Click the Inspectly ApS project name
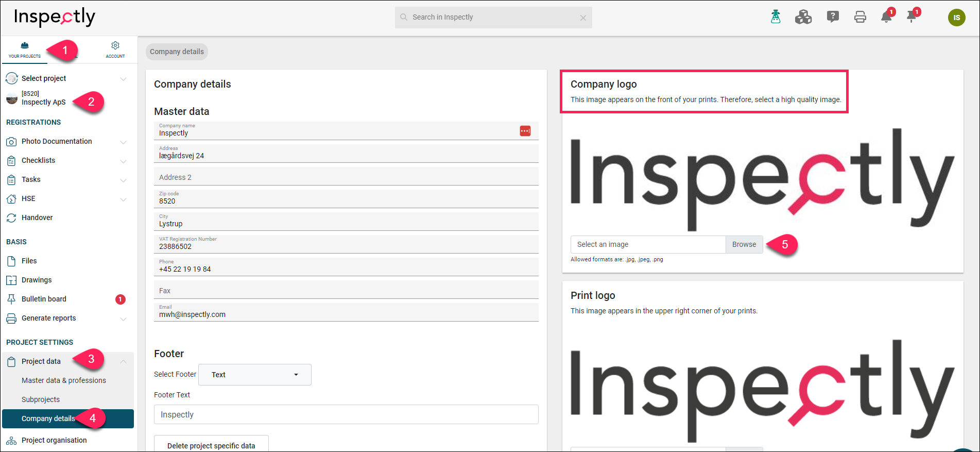This screenshot has height=452, width=980. point(44,102)
